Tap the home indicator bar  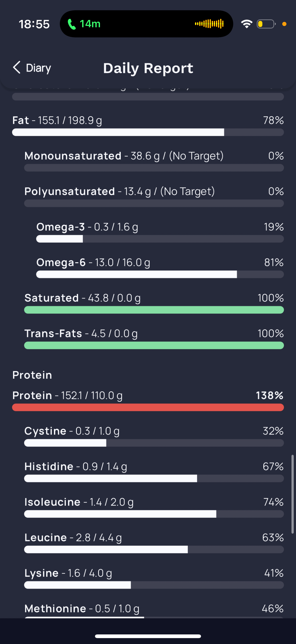pos(148,636)
